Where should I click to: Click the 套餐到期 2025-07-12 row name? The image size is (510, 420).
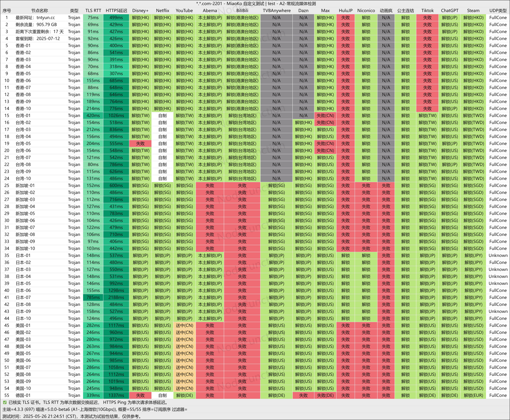click(38, 39)
